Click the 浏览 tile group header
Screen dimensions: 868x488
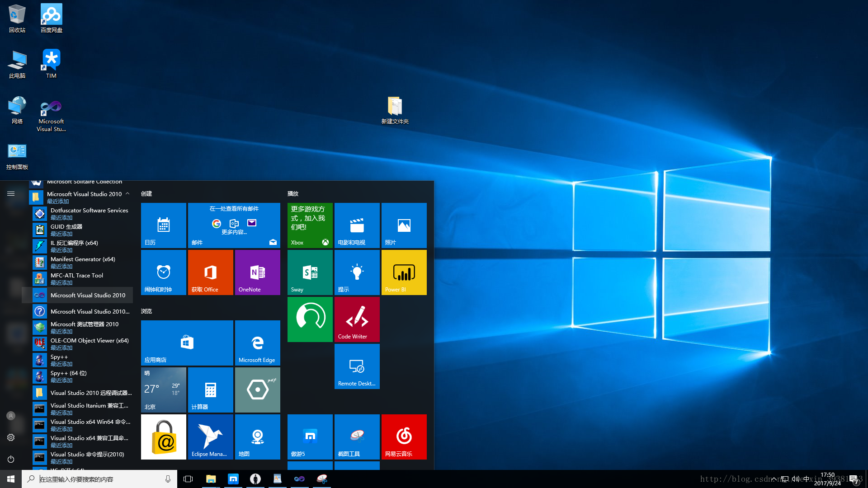pyautogui.click(x=146, y=311)
